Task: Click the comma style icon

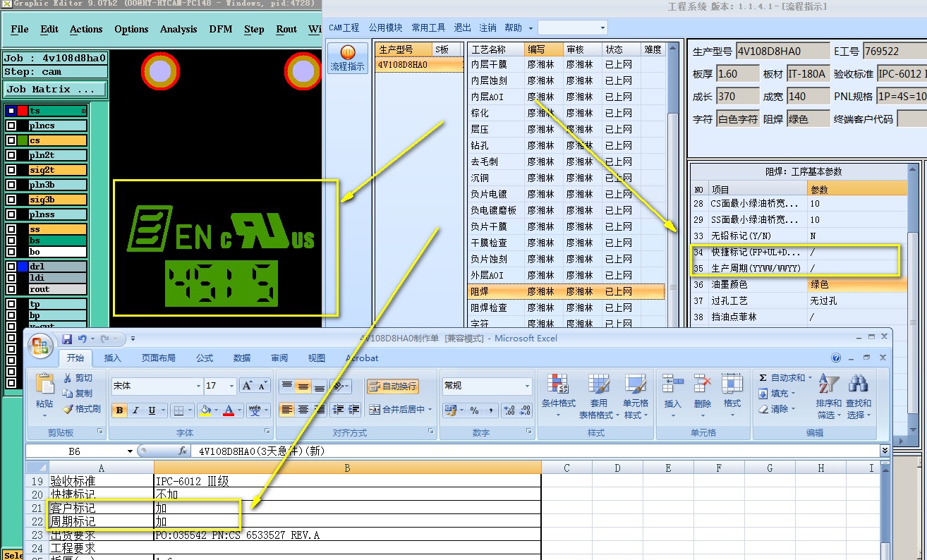Action: pos(490,410)
